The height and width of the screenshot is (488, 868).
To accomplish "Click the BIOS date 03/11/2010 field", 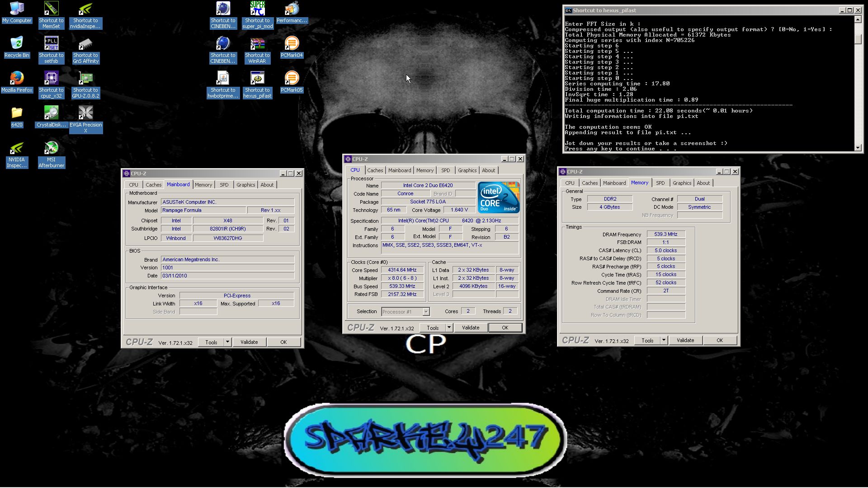I will point(228,276).
